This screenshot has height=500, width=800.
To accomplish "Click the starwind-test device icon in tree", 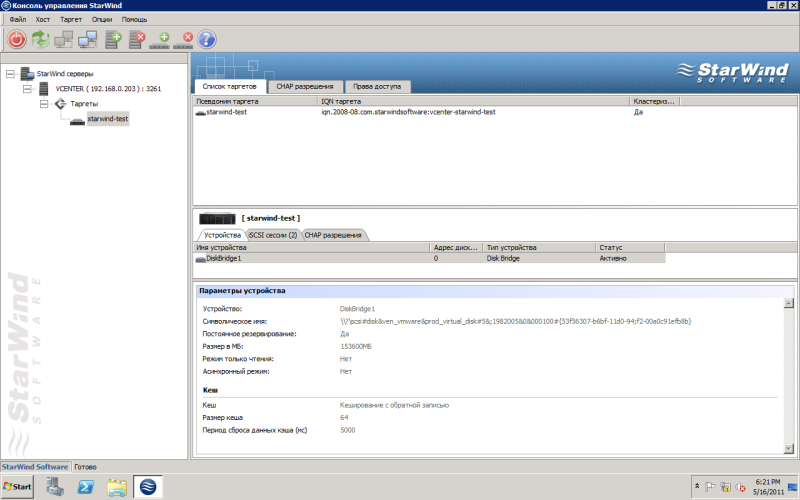I will [78, 121].
